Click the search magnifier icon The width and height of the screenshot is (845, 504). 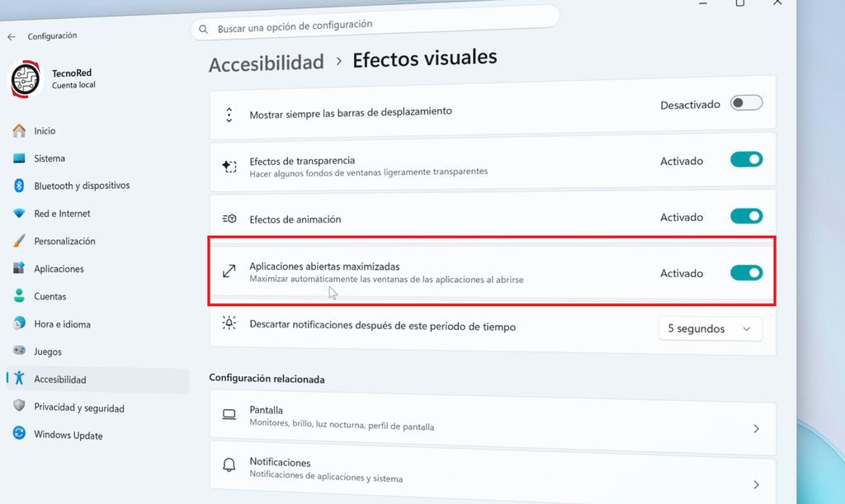point(203,29)
